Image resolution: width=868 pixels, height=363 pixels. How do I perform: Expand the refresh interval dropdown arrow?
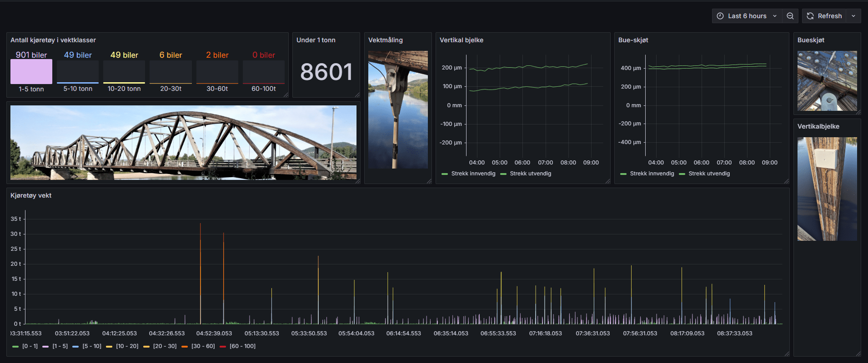(853, 16)
